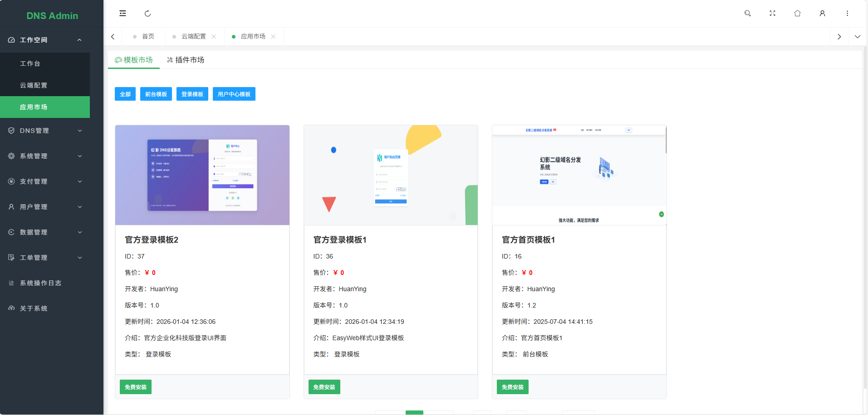Click 免费安装 for 官方登录模板2
Screen dimensions: 868x415
[x=135, y=387]
